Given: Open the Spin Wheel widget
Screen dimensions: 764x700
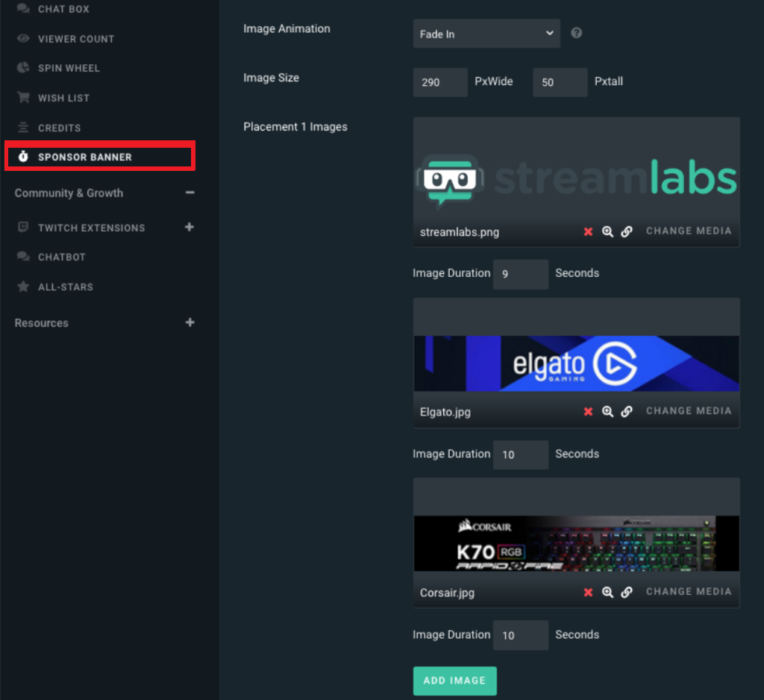Looking at the screenshot, I should 69,68.
